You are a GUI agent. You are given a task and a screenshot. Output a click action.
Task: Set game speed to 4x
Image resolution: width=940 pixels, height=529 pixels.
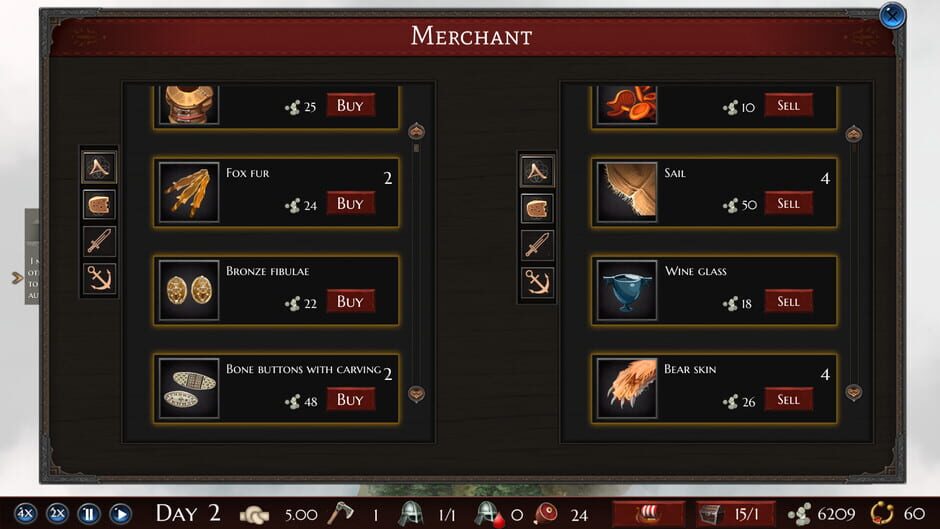25,513
